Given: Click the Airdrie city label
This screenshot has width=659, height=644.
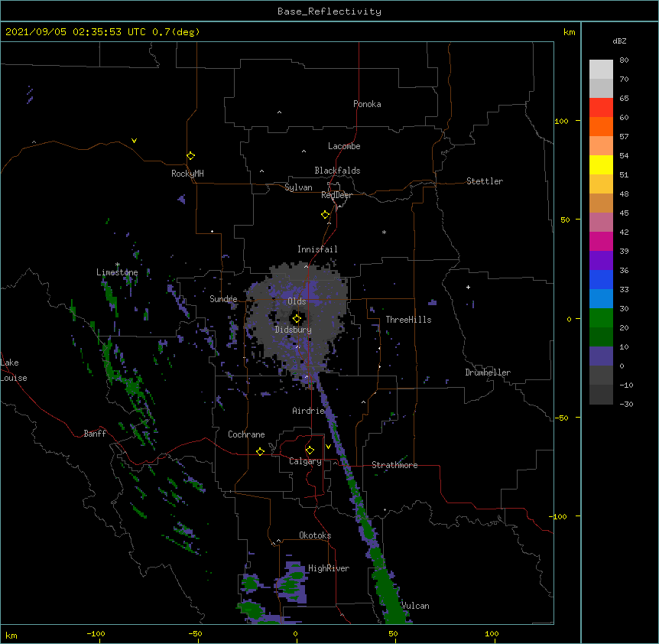Looking at the screenshot, I should (309, 411).
